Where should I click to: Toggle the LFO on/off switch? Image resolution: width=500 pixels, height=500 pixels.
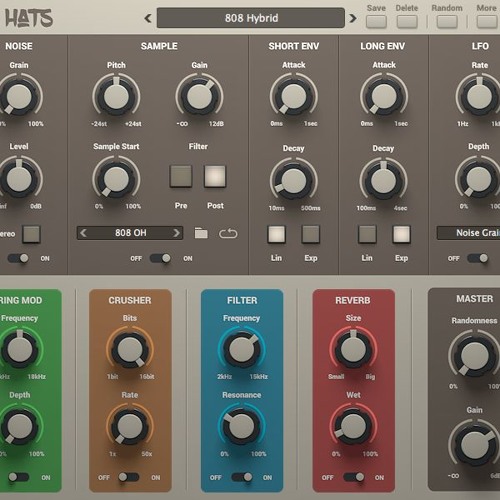coord(478,258)
